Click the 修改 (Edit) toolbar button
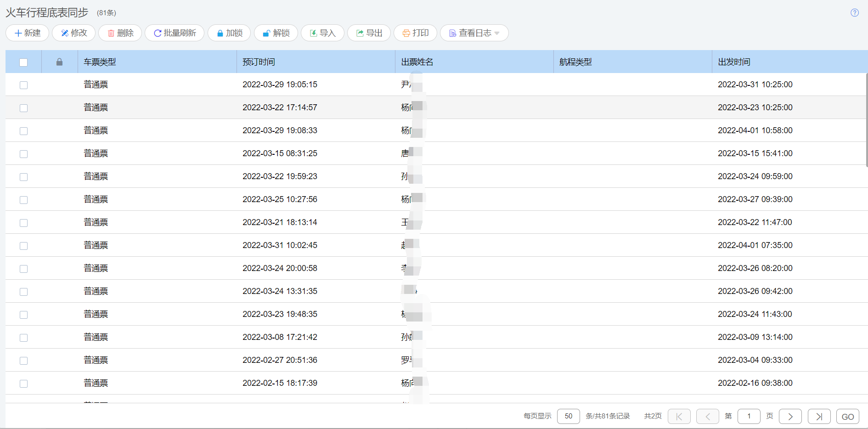 73,33
